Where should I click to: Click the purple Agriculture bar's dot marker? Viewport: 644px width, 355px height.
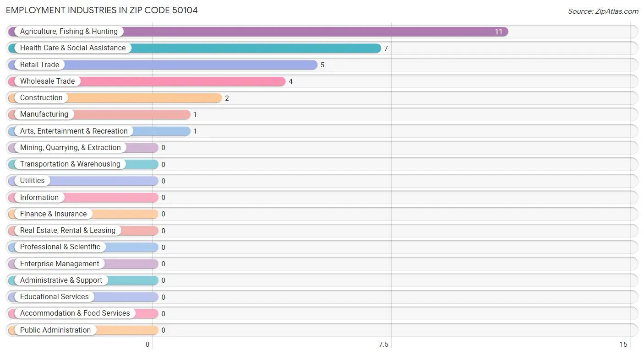12,32
